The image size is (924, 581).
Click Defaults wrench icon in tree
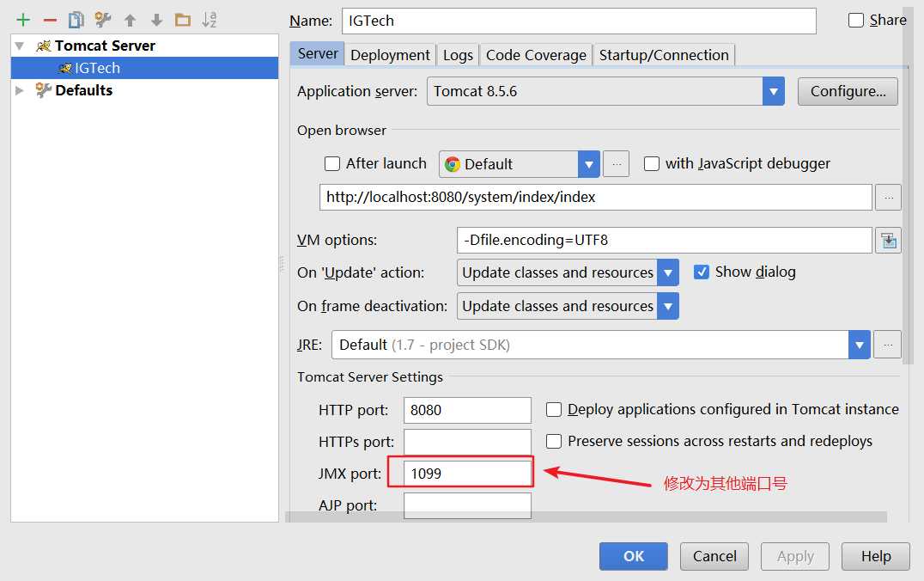[x=42, y=90]
